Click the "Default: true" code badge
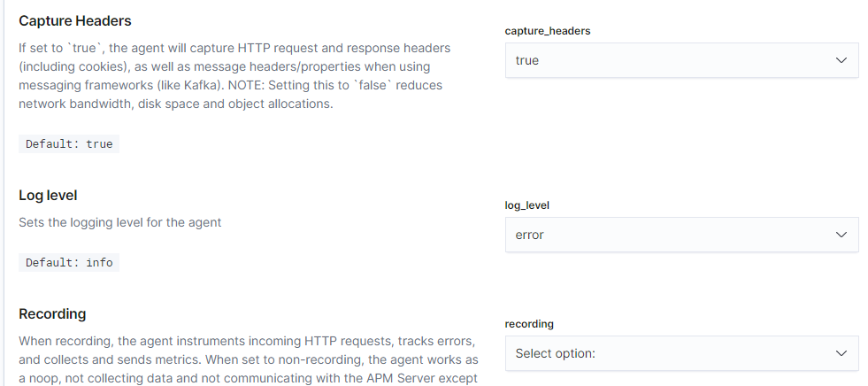 (x=69, y=143)
